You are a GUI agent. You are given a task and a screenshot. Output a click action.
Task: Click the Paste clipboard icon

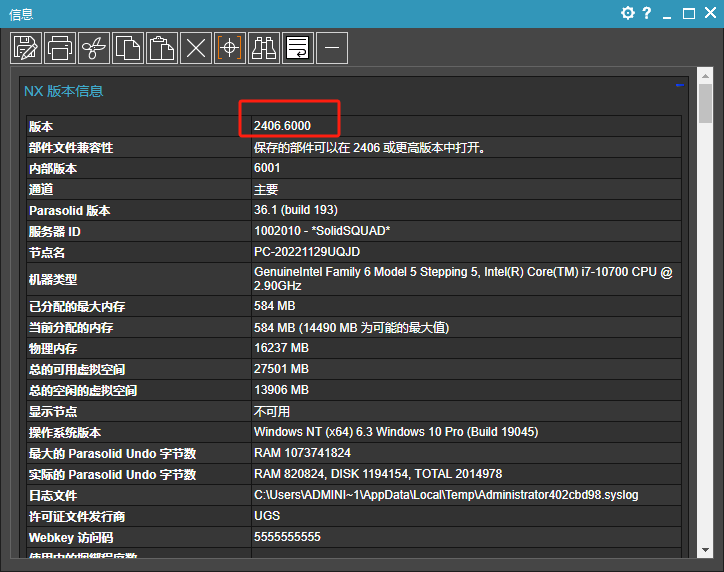pyautogui.click(x=162, y=47)
